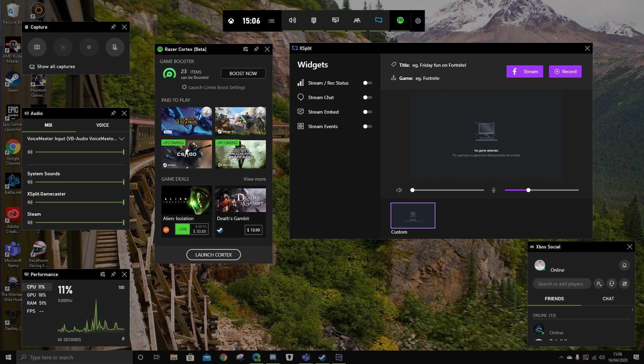Start a party using the headset icon
The height and width of the screenshot is (364, 644).
coord(611,283)
